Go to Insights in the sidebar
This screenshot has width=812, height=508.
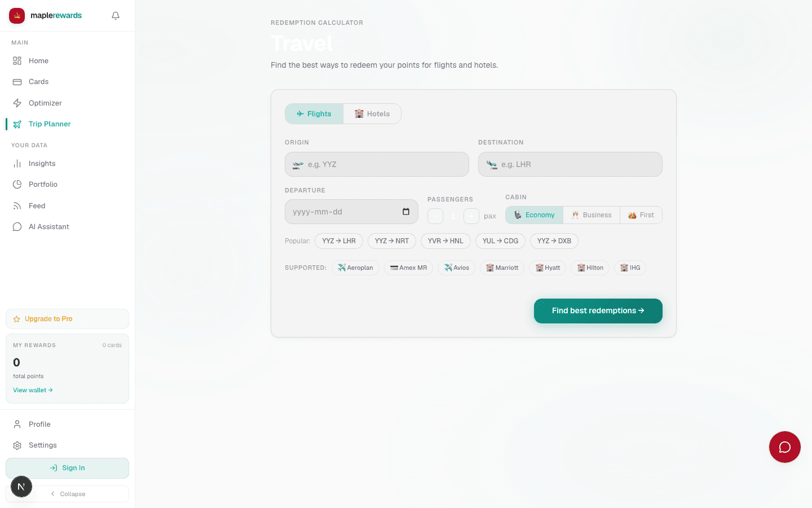point(42,164)
